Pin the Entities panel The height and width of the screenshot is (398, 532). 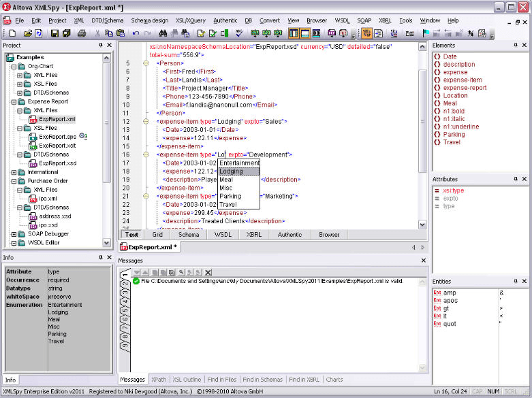pos(516,281)
